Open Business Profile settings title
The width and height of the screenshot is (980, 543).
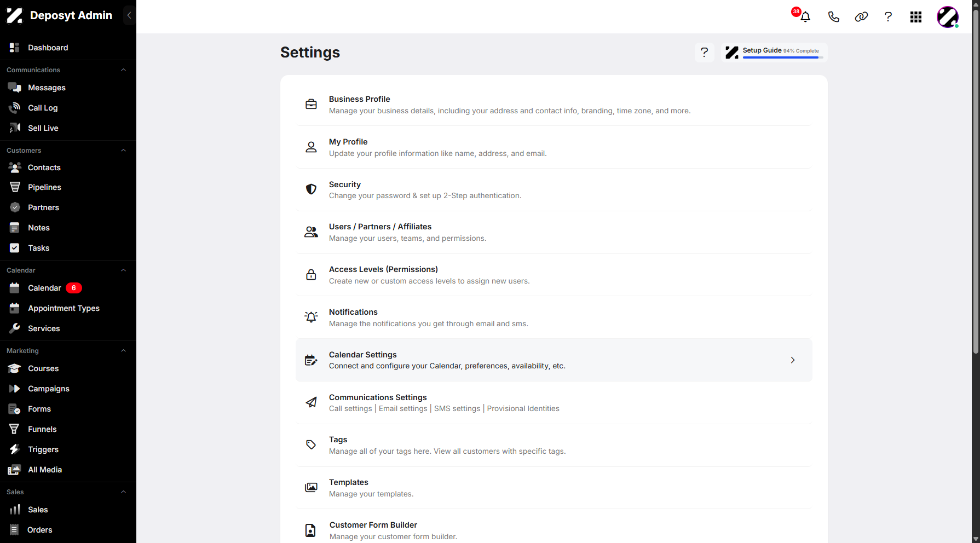[x=359, y=99]
